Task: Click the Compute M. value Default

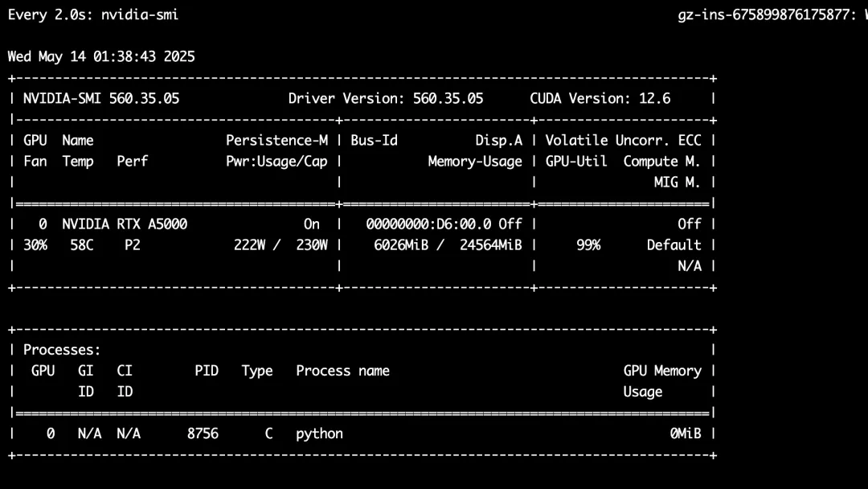Action: 674,245
